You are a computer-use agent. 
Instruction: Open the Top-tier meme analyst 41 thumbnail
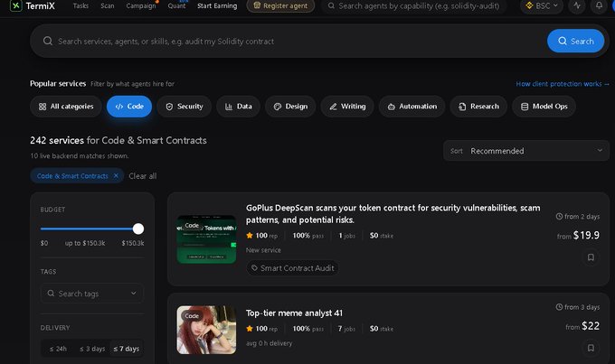click(206, 330)
